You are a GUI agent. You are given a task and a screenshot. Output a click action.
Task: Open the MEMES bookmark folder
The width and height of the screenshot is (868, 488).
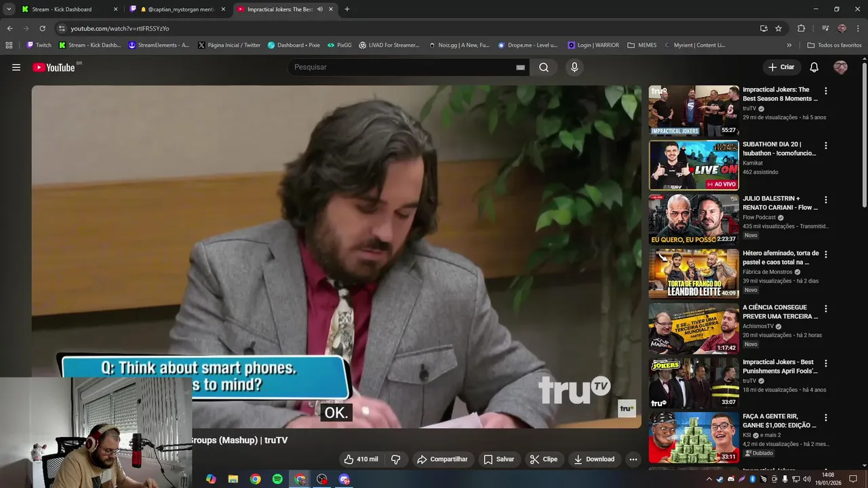[642, 45]
